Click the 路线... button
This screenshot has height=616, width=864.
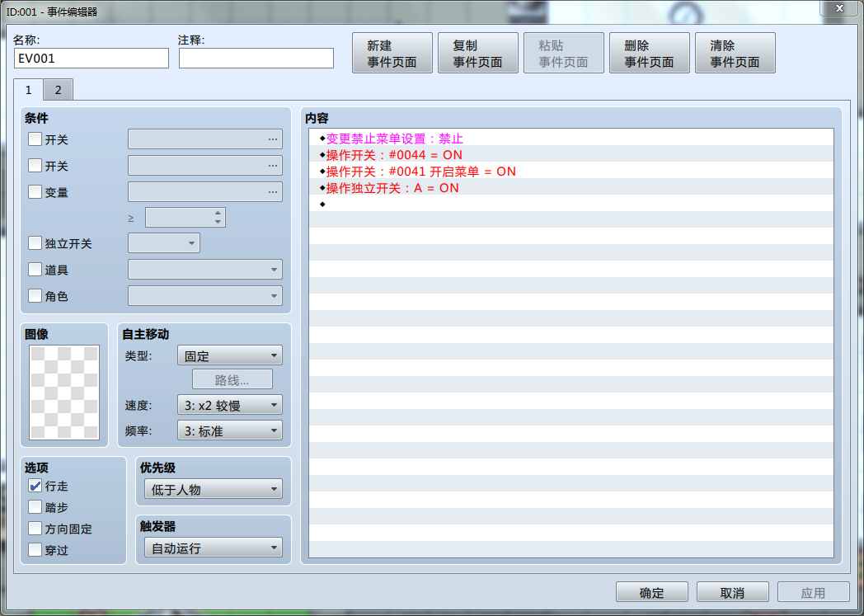(232, 379)
